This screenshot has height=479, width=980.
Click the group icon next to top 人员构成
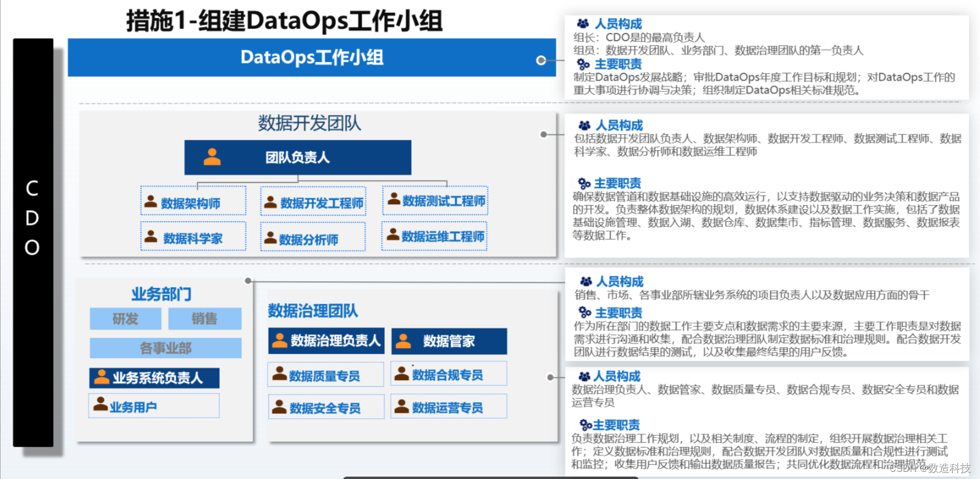(x=583, y=24)
